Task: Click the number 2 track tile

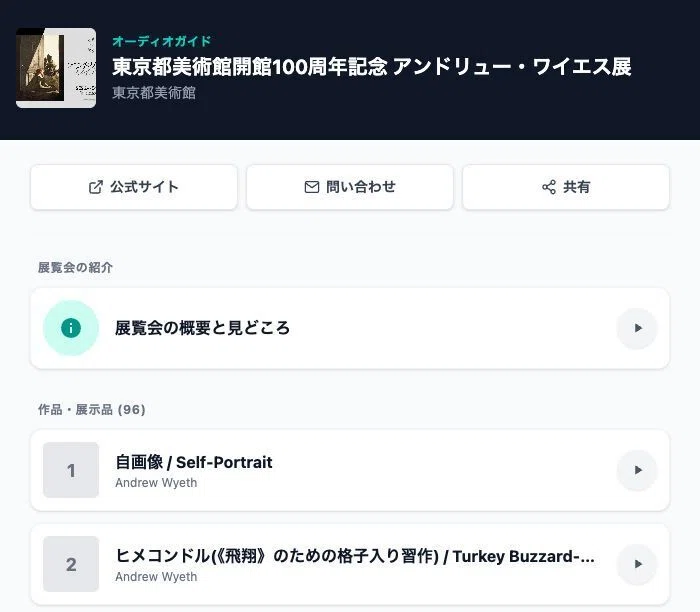Action: [x=71, y=564]
